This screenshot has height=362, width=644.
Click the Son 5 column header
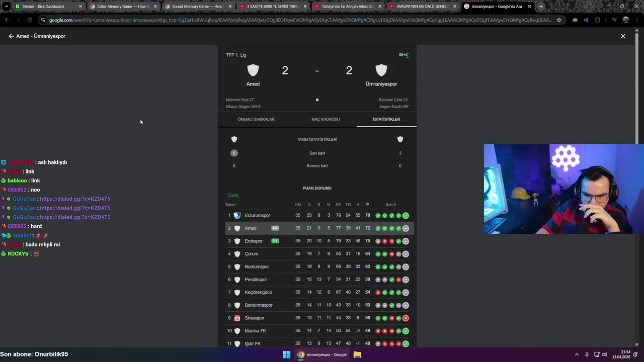pyautogui.click(x=391, y=205)
